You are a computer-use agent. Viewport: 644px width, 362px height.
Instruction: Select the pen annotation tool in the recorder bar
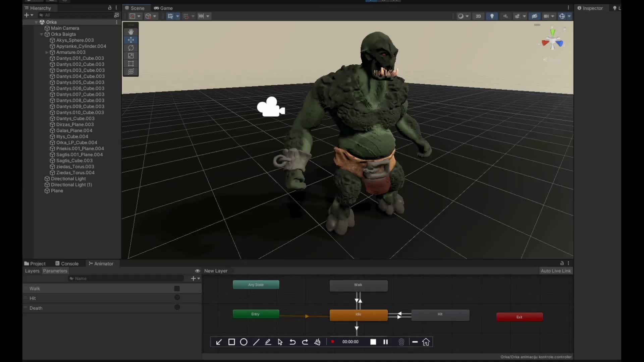point(268,342)
